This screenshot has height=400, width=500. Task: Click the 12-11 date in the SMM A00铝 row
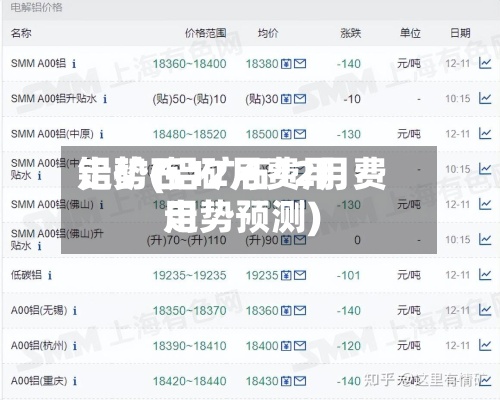tap(457, 63)
